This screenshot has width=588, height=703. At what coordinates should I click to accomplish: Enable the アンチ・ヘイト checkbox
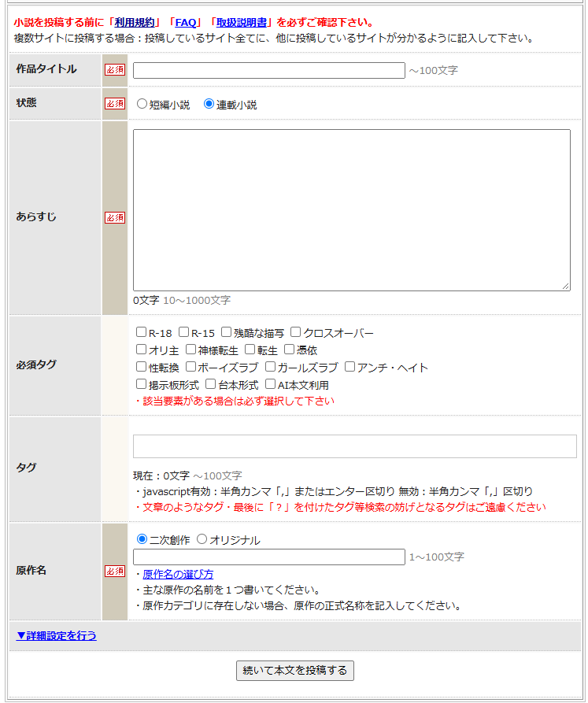(x=350, y=367)
